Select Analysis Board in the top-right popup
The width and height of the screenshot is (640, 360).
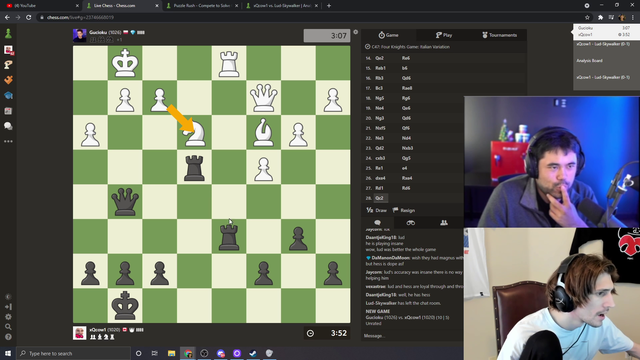(x=589, y=61)
